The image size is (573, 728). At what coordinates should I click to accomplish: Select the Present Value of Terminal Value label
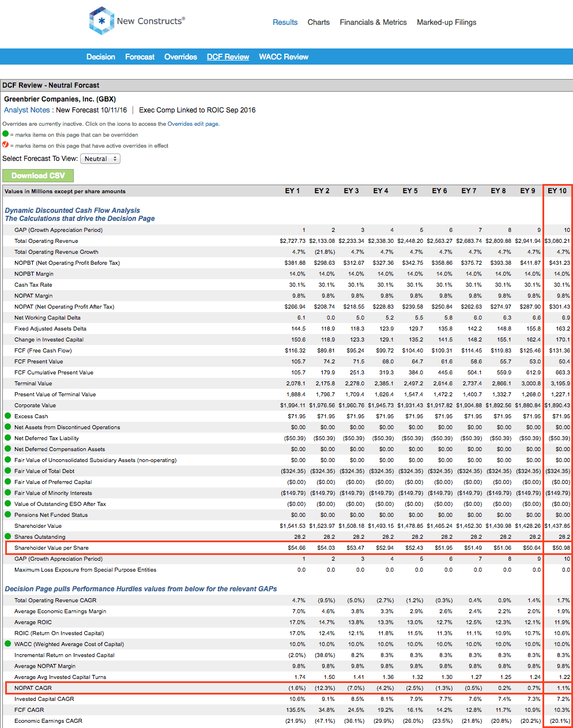click(55, 395)
